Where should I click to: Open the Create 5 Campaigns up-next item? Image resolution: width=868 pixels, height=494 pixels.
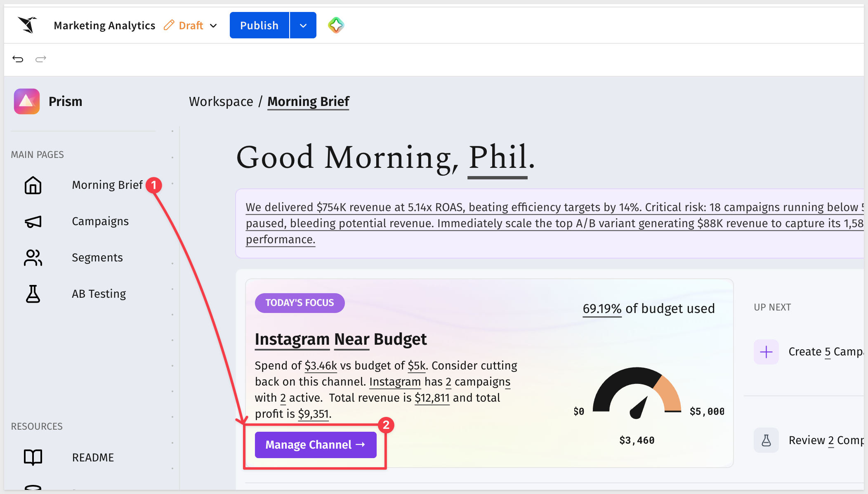(826, 352)
